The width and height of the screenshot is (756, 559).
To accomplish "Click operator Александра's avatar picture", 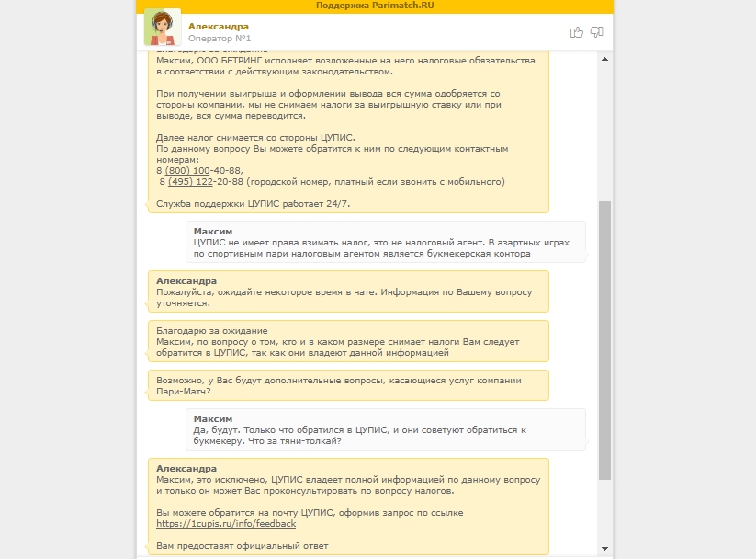I will [163, 27].
